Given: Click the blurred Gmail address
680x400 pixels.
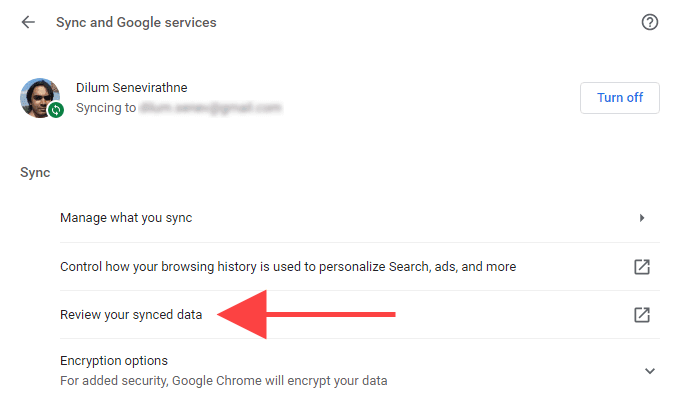Looking at the screenshot, I should tap(210, 107).
